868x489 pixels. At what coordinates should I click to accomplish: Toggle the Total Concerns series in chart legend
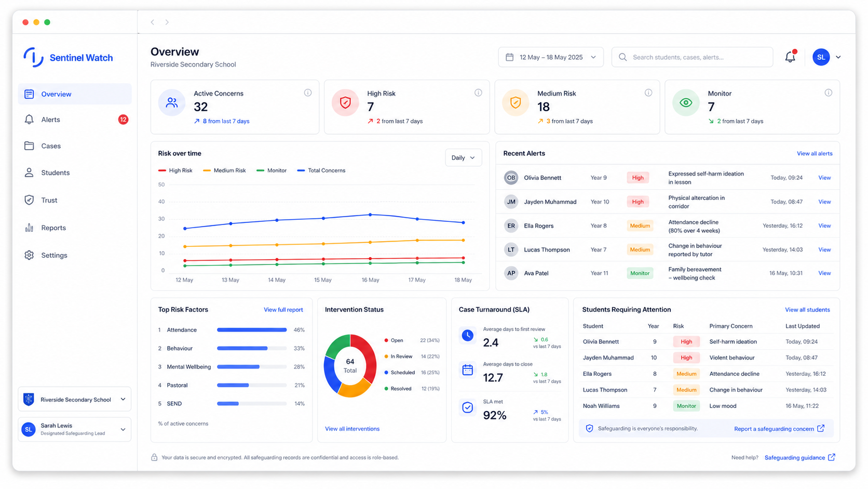pos(321,170)
